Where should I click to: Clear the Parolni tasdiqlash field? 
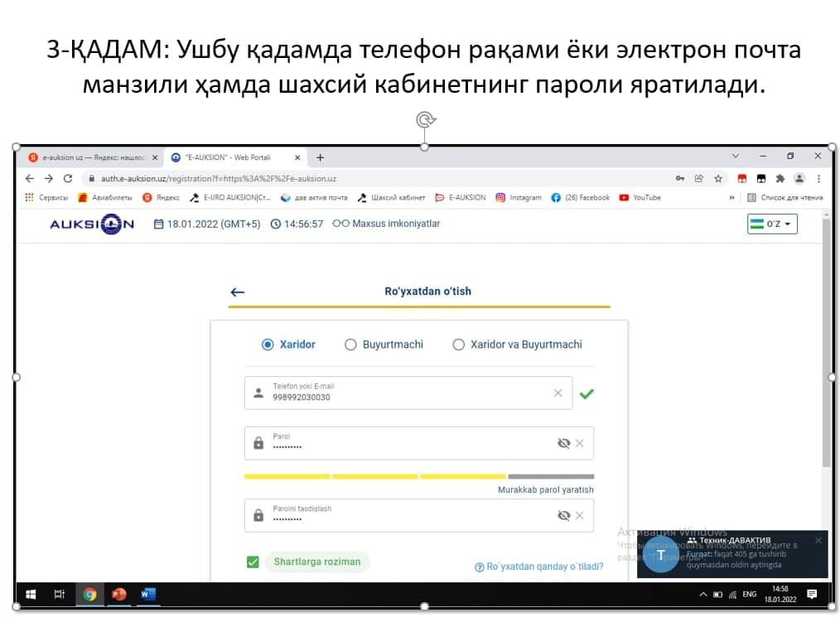coord(580,515)
